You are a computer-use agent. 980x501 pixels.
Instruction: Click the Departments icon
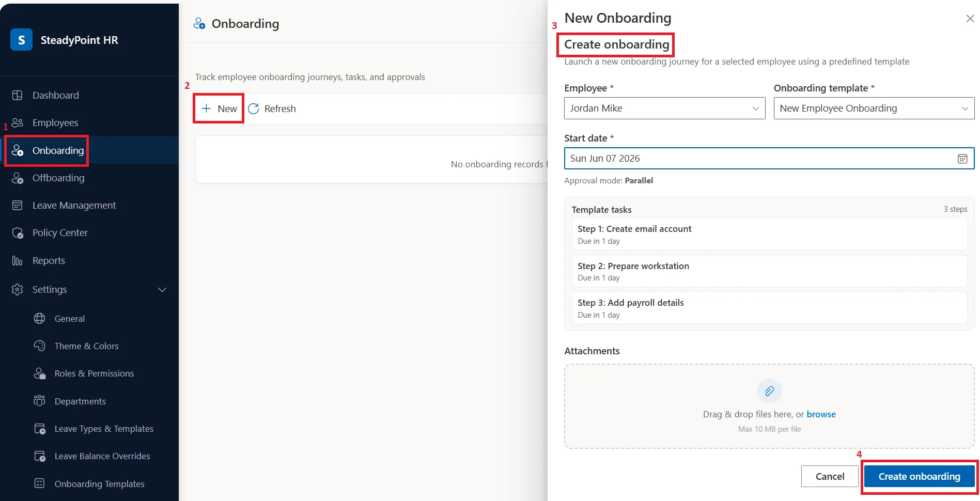coord(40,401)
